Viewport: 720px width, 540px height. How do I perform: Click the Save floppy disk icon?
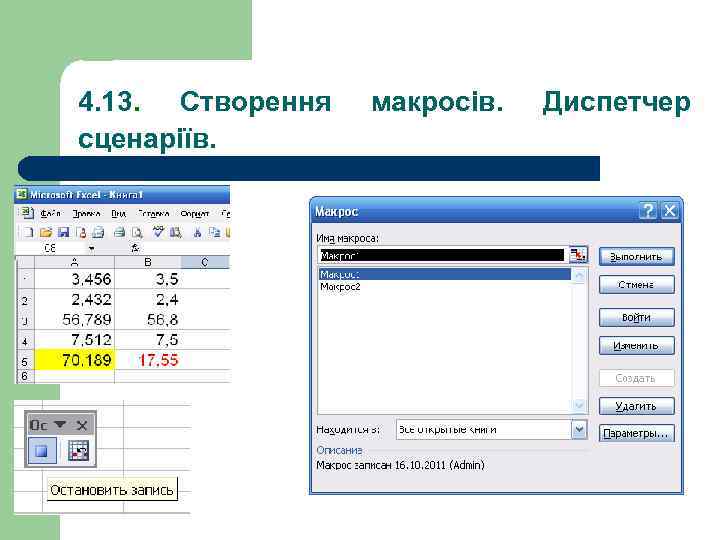point(63,232)
